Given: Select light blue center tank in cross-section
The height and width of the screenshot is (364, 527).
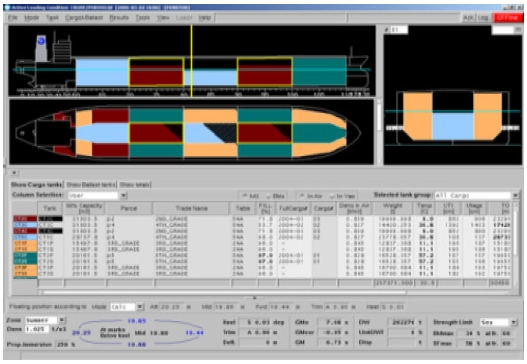Looking at the screenshot, I should click(453, 126).
